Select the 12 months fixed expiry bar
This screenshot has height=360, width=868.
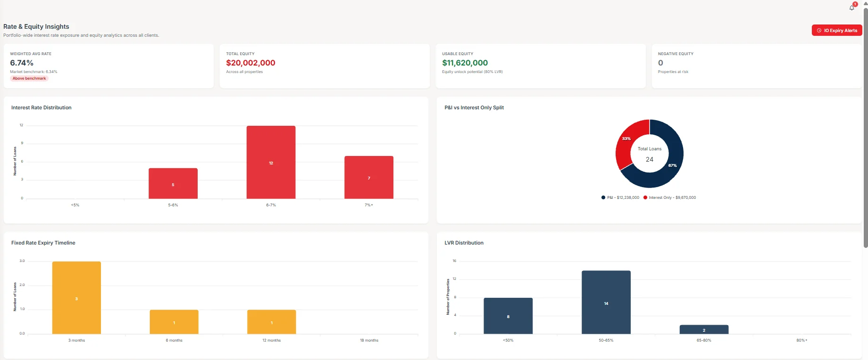click(272, 322)
